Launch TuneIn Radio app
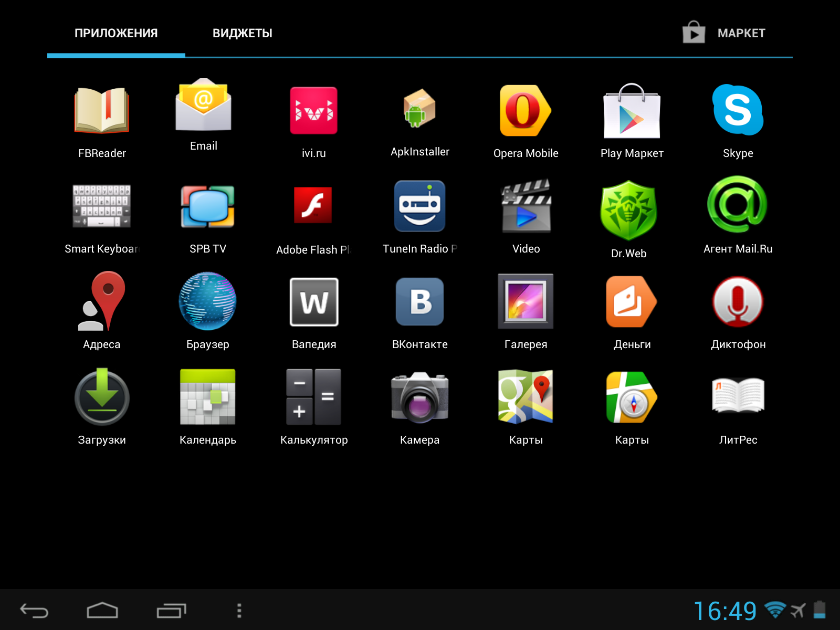 [419, 207]
